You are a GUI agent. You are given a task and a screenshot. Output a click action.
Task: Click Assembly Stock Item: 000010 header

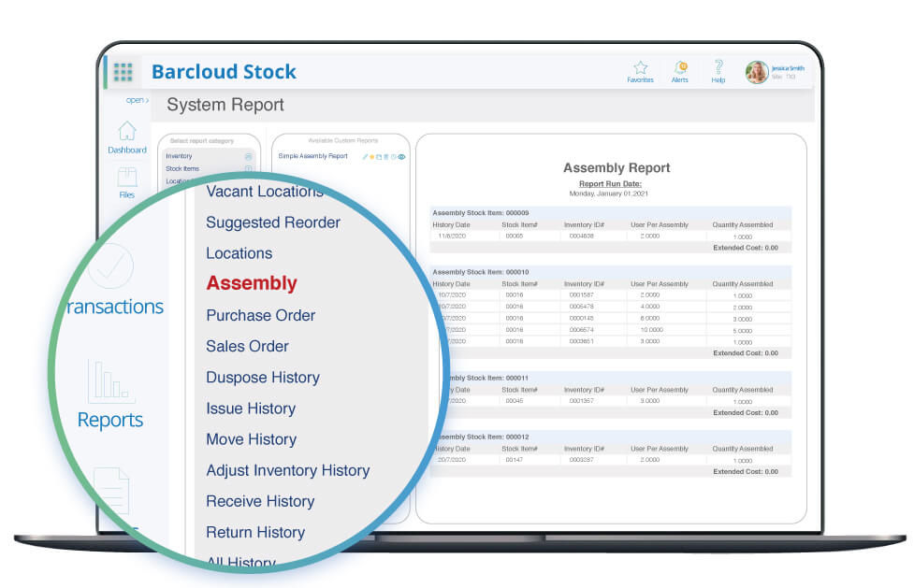pyautogui.click(x=480, y=272)
